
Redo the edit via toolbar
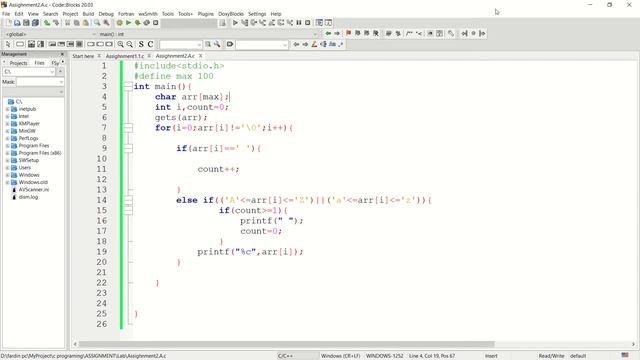coord(56,23)
